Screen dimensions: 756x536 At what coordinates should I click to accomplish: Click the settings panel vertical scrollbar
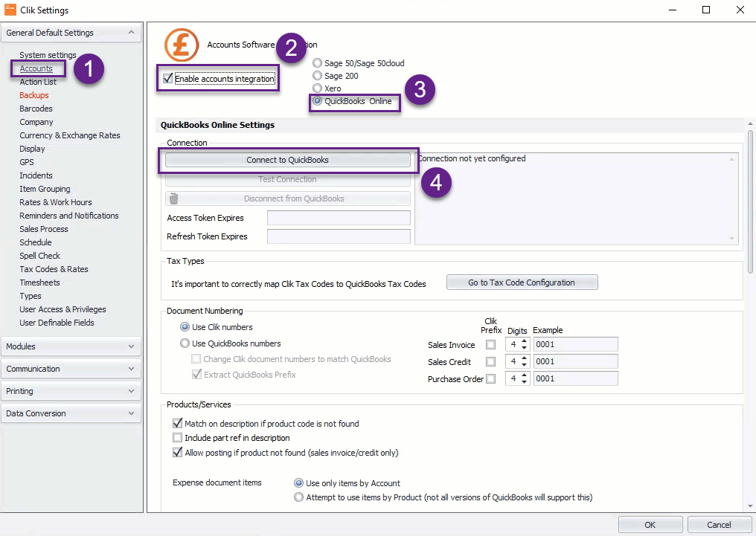click(750, 200)
